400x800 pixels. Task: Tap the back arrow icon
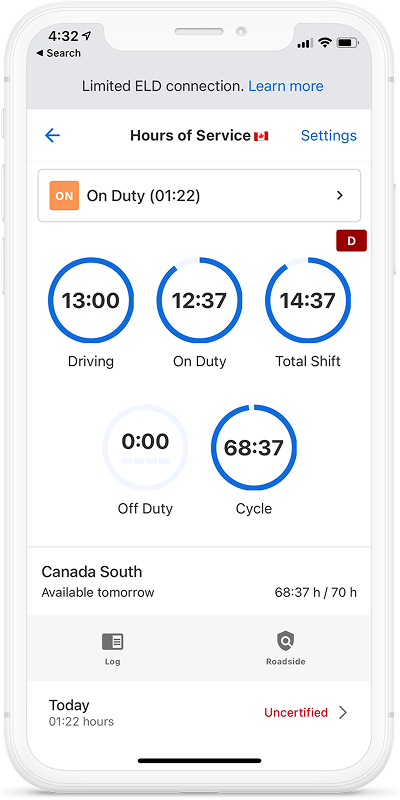[x=53, y=135]
